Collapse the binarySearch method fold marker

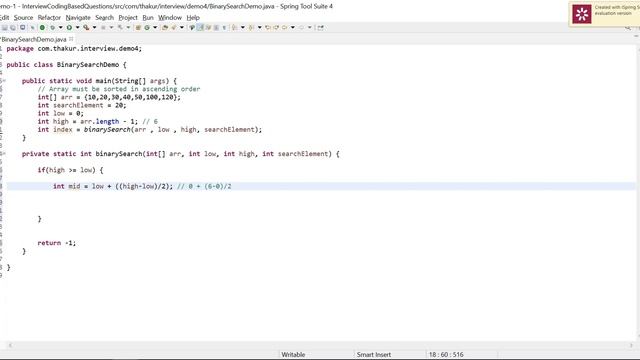click(x=4, y=154)
